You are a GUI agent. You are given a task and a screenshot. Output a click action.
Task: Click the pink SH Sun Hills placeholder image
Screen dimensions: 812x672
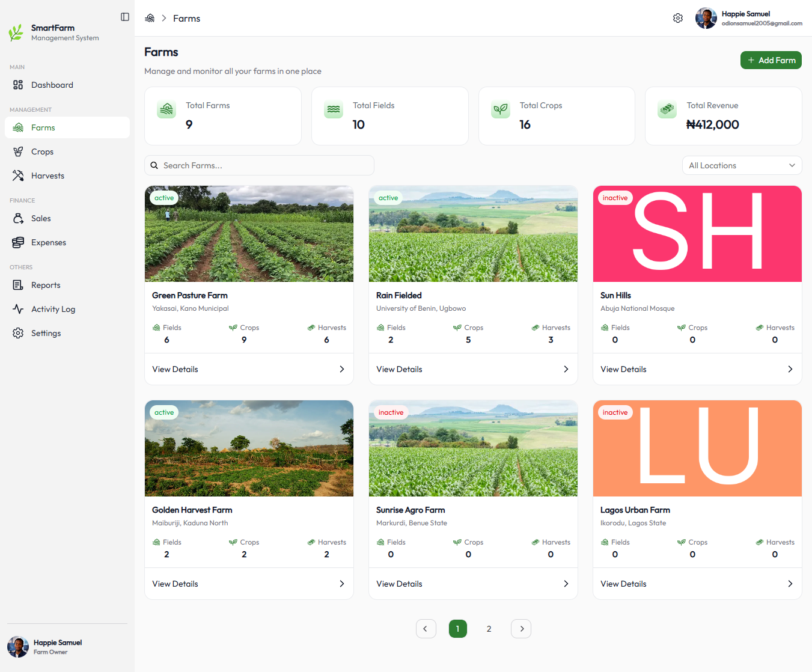(697, 234)
